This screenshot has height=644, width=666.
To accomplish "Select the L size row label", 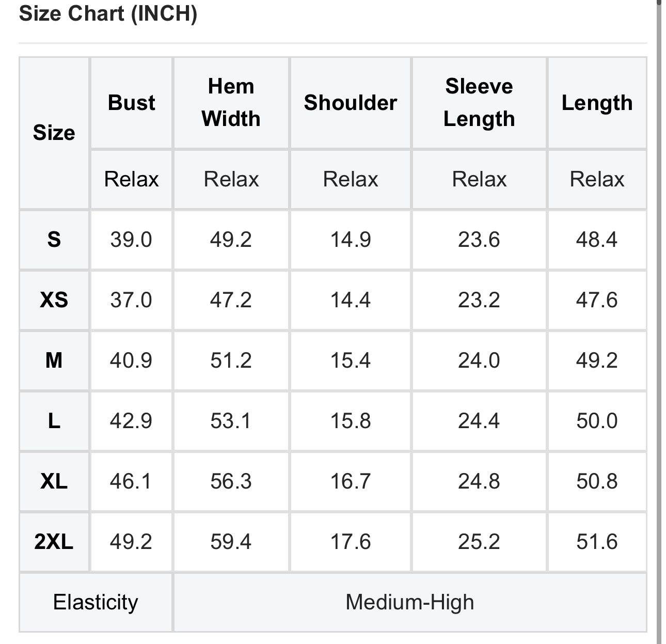I will click(x=54, y=421).
